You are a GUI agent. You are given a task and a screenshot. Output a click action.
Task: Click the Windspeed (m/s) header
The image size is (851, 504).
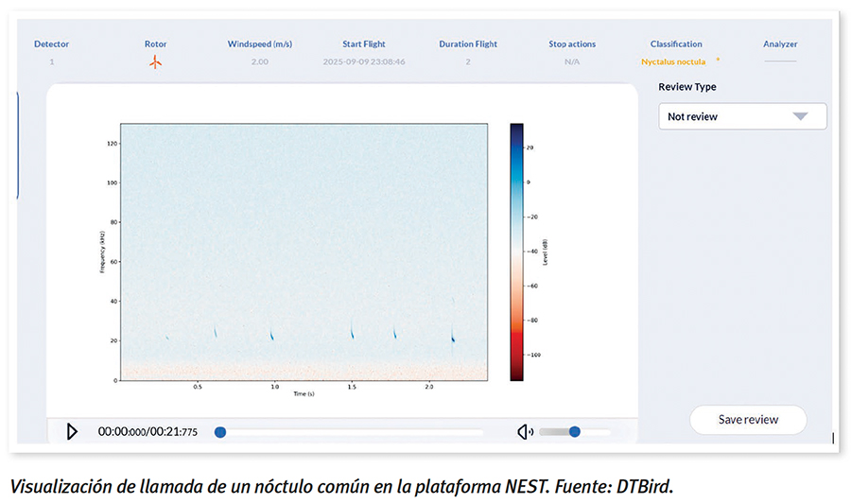click(259, 43)
